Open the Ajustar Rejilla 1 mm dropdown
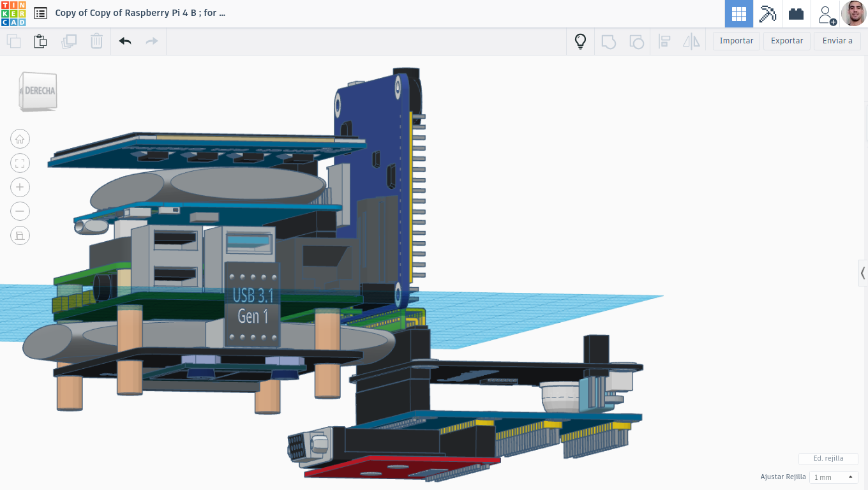Screen dimensions: 868x490 coord(833,477)
